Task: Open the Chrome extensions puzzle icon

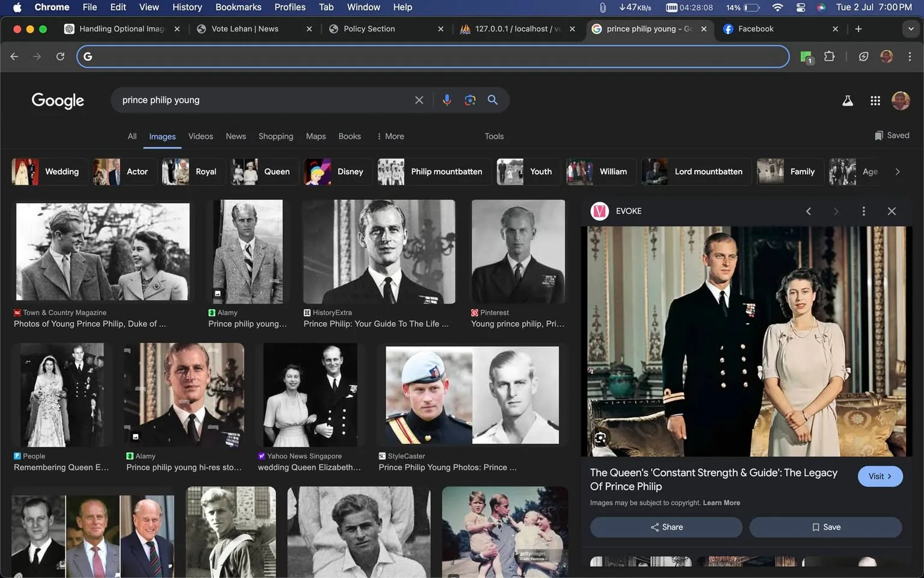Action: pos(829,57)
